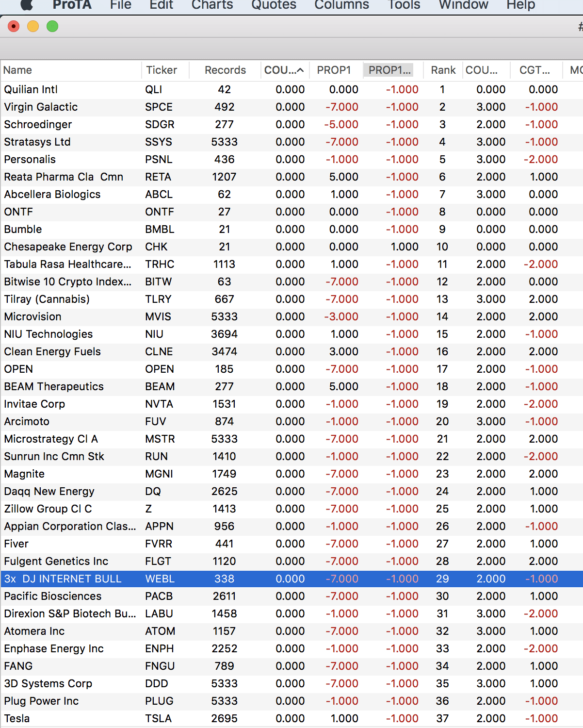Open the Tools menu

click(404, 5)
